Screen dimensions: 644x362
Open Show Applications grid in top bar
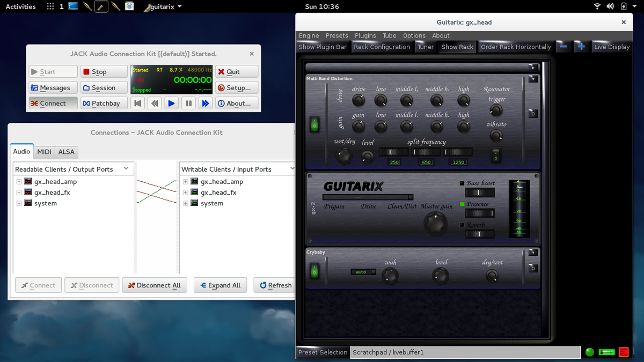point(50,6)
